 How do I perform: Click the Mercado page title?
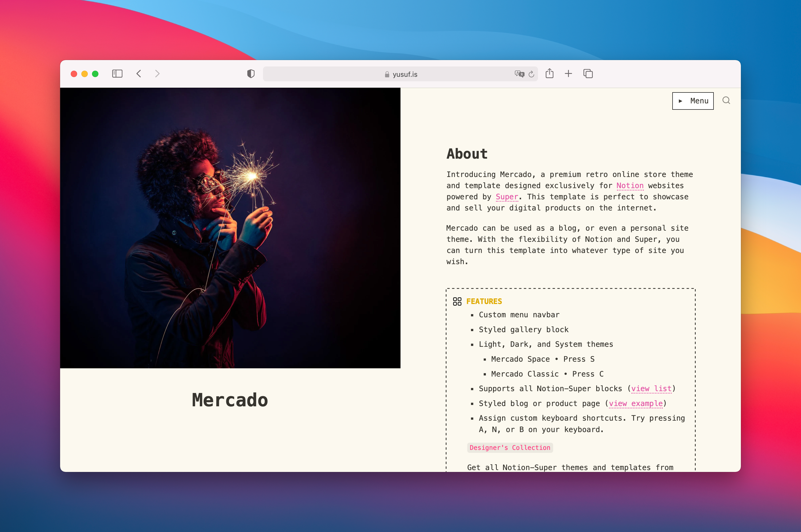coord(230,400)
